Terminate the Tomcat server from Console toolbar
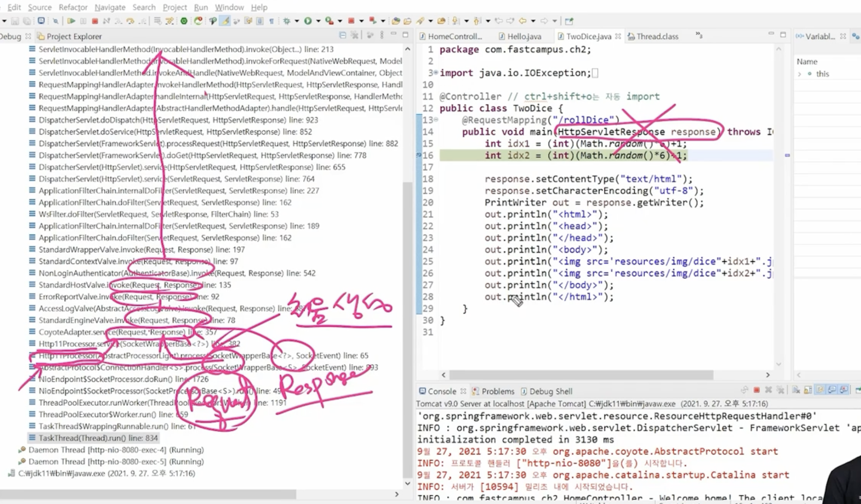 pos(757,390)
